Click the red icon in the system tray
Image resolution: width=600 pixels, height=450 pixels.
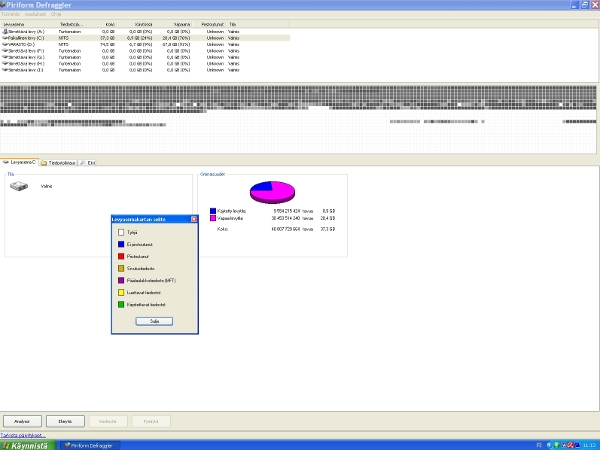(570, 445)
